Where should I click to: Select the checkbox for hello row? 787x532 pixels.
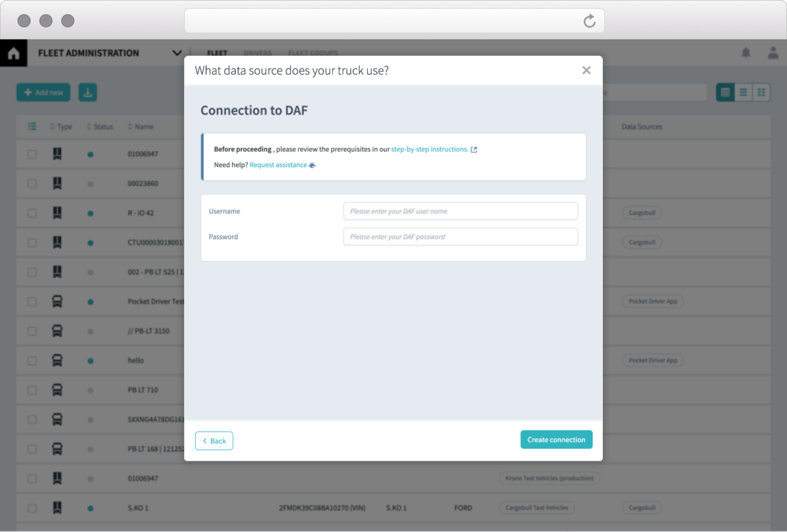click(32, 361)
